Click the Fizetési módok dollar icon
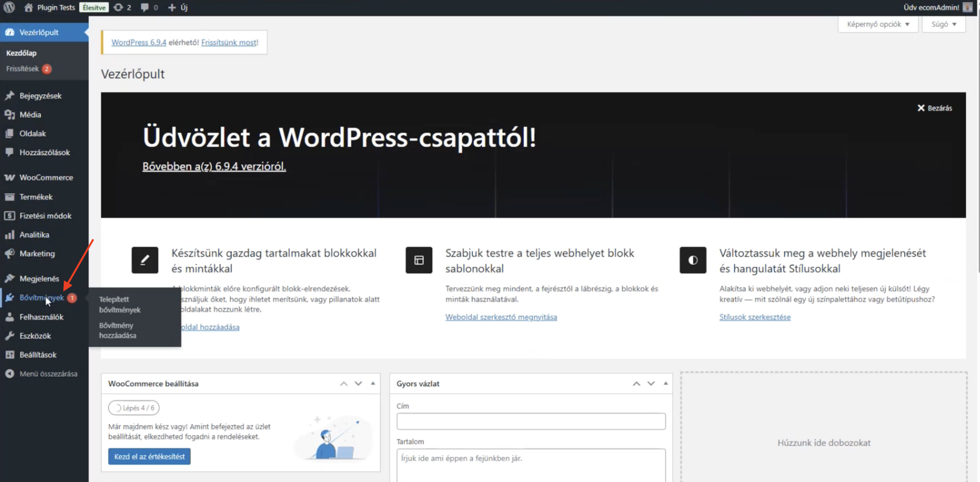This screenshot has height=482, width=980. 10,216
